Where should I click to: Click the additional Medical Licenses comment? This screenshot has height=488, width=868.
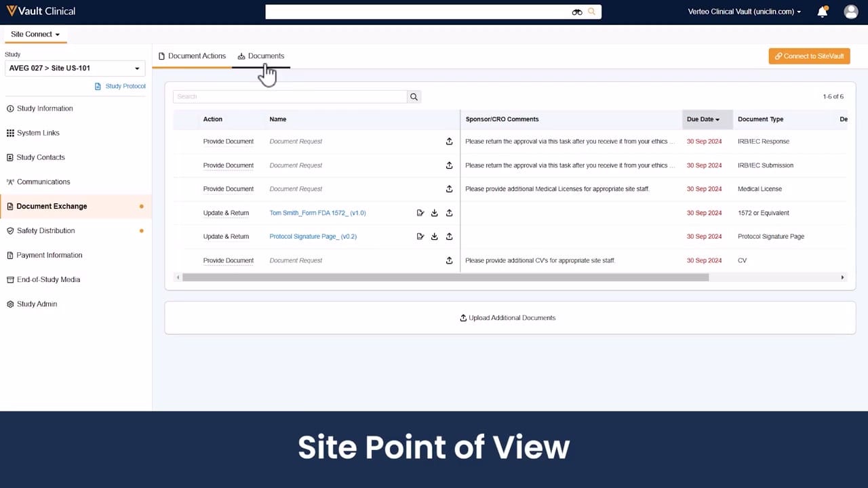[557, 189]
